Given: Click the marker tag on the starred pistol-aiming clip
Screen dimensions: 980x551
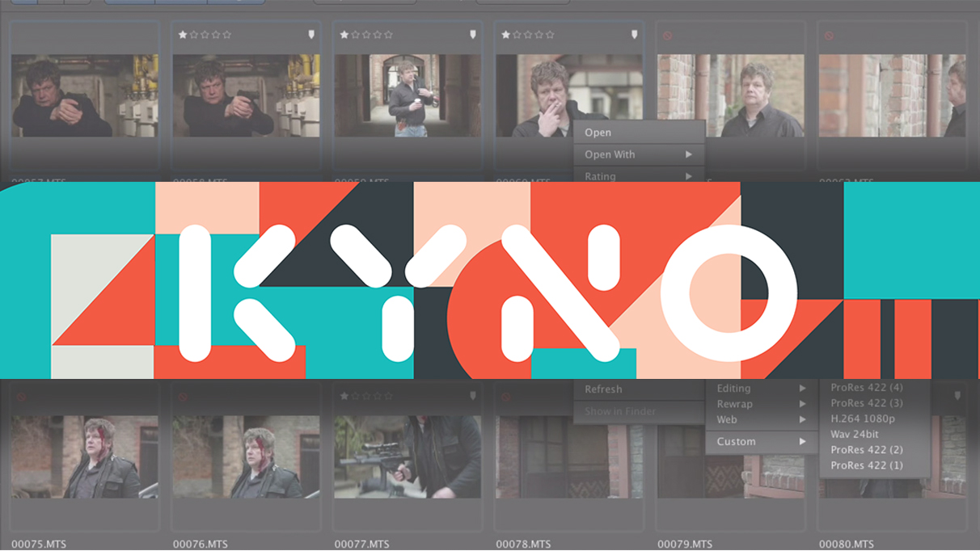Looking at the screenshot, I should (311, 35).
